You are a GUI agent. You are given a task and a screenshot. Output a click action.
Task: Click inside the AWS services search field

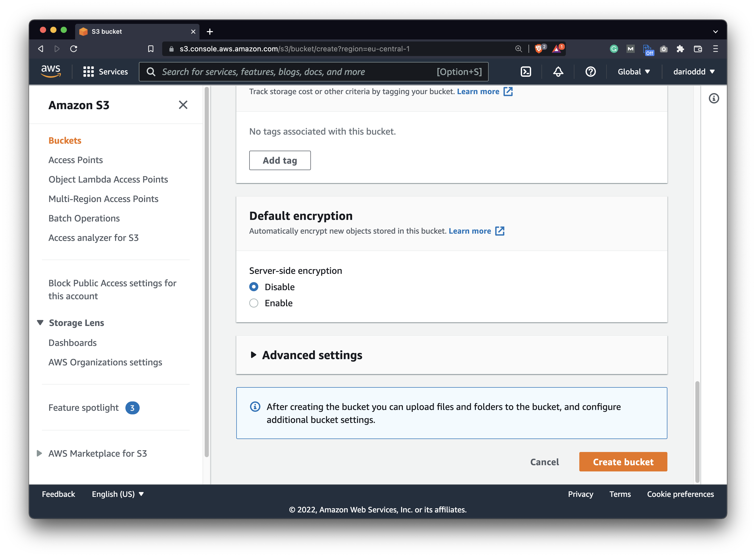(303, 72)
